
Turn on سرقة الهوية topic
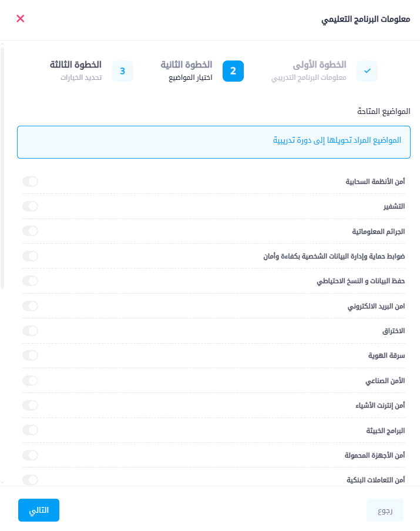pyautogui.click(x=30, y=355)
